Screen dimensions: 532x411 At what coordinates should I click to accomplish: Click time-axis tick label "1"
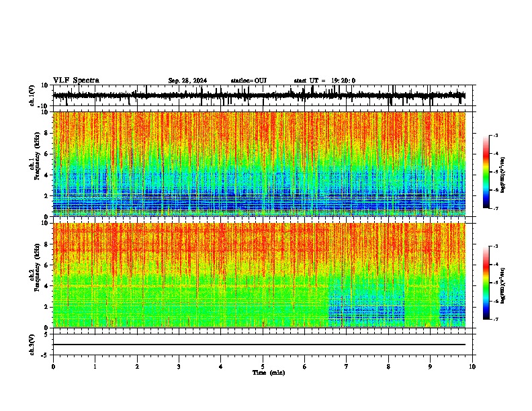click(95, 367)
